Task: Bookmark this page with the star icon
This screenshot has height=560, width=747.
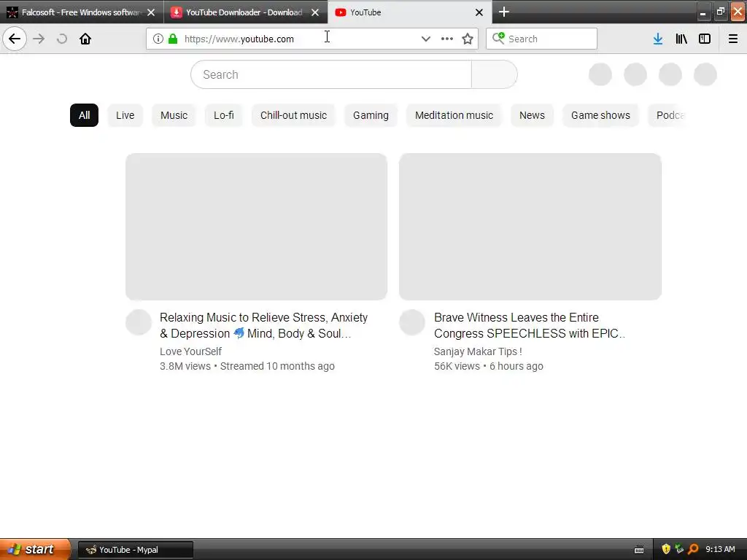Action: pos(468,39)
